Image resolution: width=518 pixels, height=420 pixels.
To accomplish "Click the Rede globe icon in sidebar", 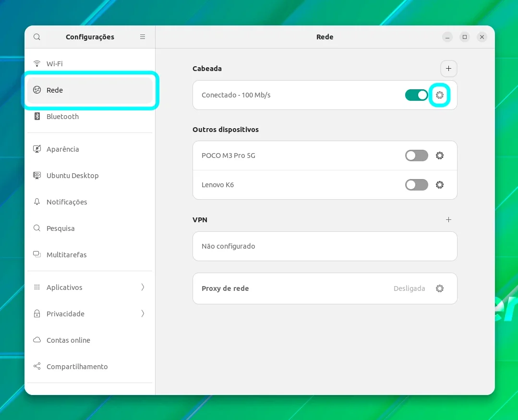I will click(x=37, y=90).
